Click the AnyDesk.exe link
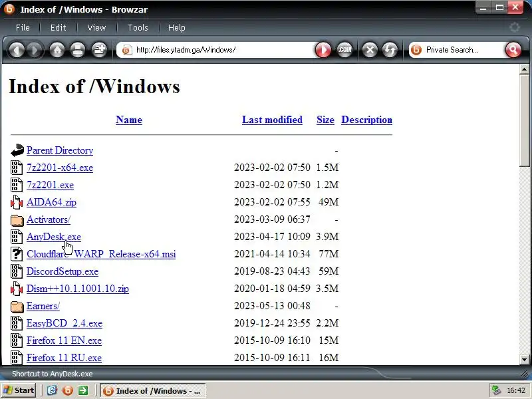Image resolution: width=532 pixels, height=399 pixels. (54, 237)
